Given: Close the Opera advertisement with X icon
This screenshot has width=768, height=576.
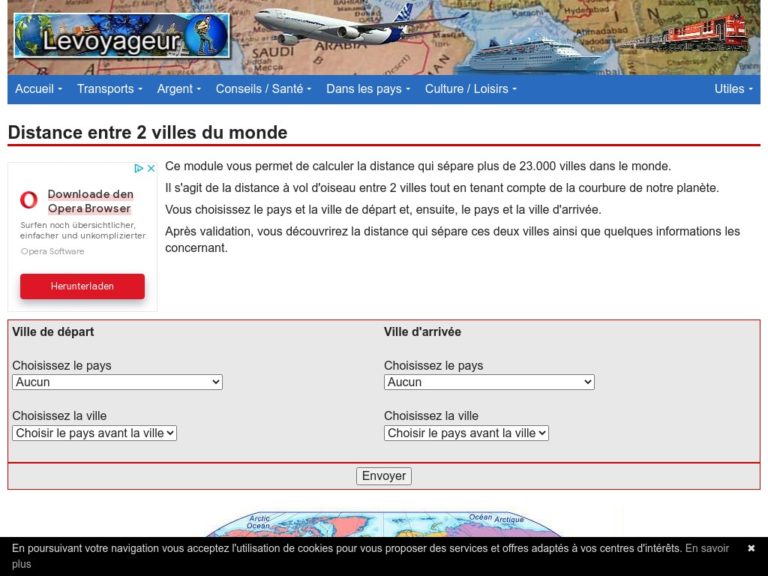Looking at the screenshot, I should (151, 168).
